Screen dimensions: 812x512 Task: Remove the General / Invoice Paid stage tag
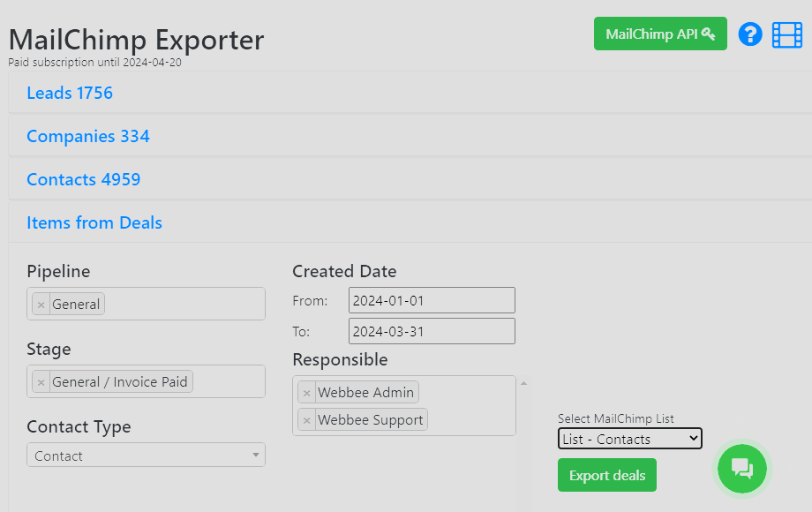pyautogui.click(x=41, y=382)
